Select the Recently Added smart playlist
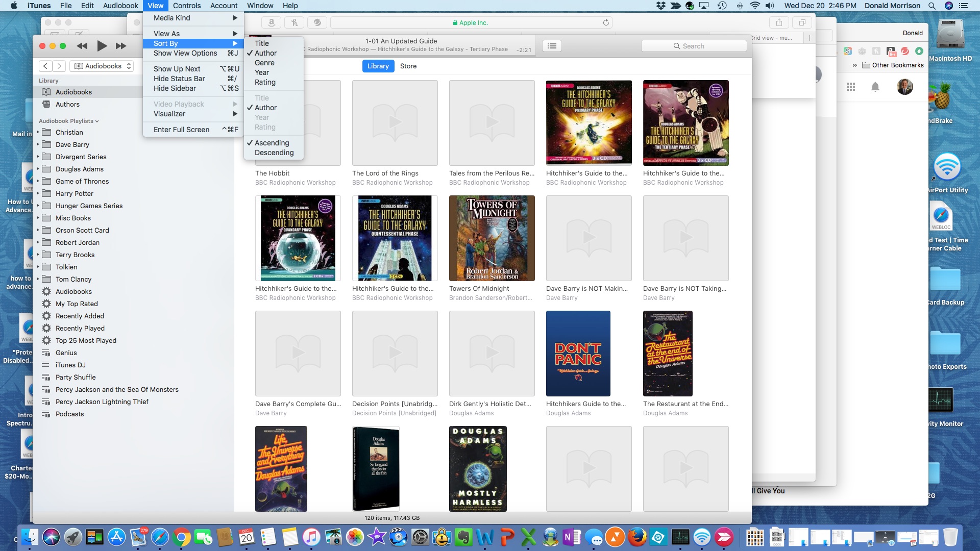 pyautogui.click(x=80, y=316)
